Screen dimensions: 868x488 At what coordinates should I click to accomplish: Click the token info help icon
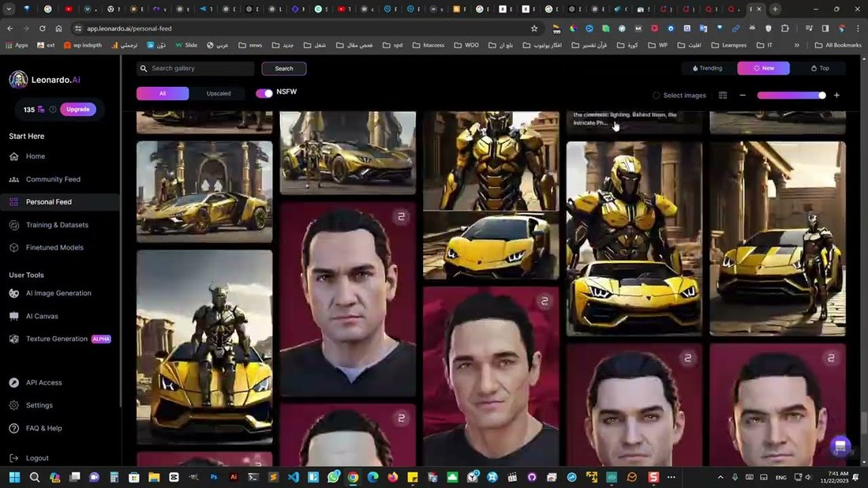53,110
